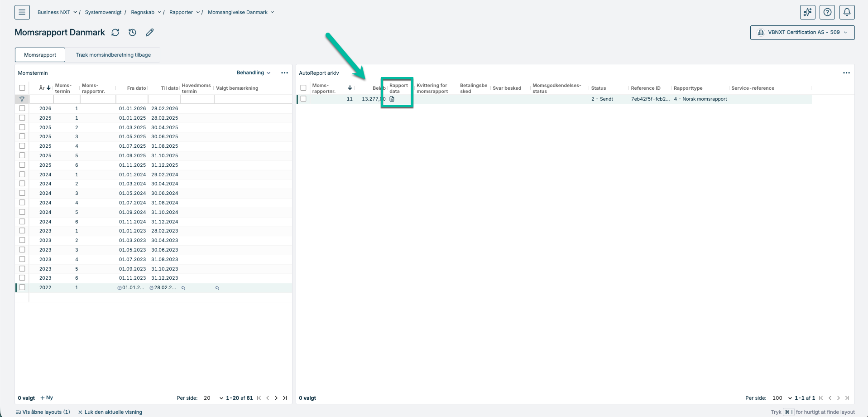Open notifications bell icon
The width and height of the screenshot is (868, 417).
[847, 12]
